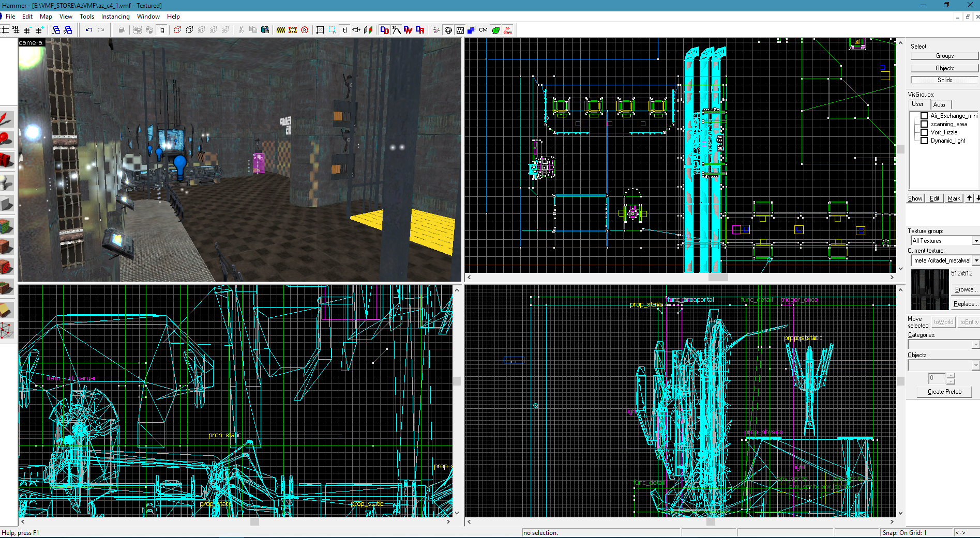This screenshot has width=980, height=538.
Task: Click the no draw toolbar icon
Action: 508,30
